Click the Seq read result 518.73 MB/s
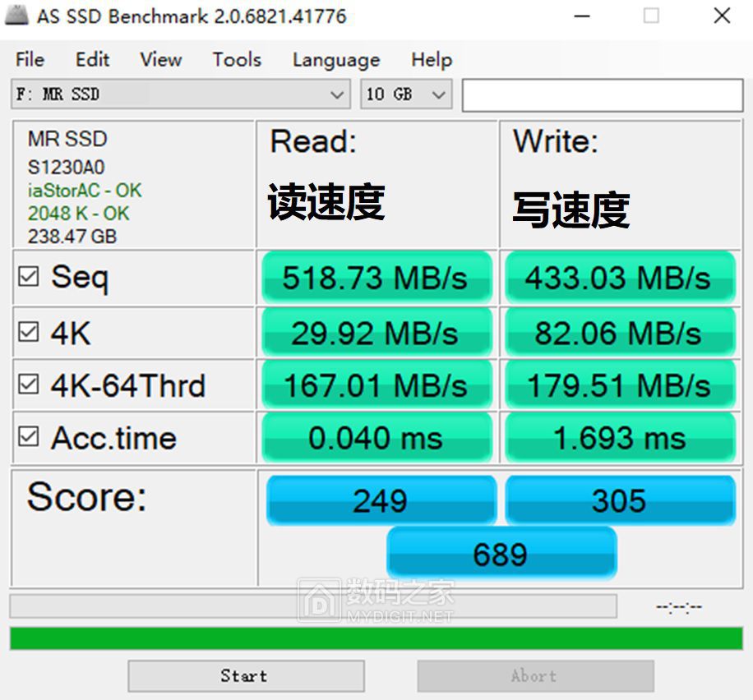This screenshot has height=700, width=753. (377, 278)
